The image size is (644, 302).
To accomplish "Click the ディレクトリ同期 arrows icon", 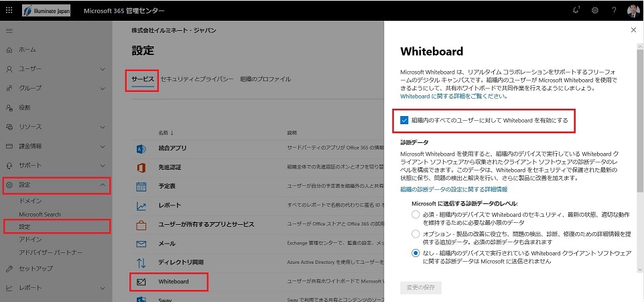I will click(141, 262).
